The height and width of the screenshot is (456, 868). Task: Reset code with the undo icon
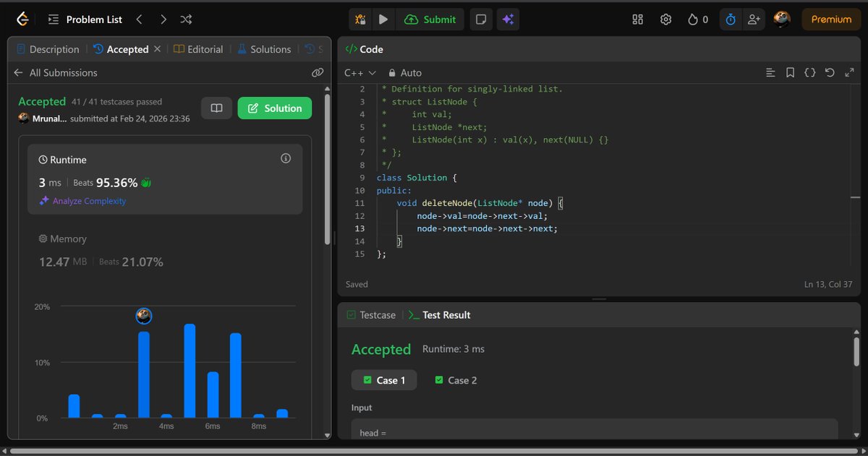pyautogui.click(x=830, y=72)
